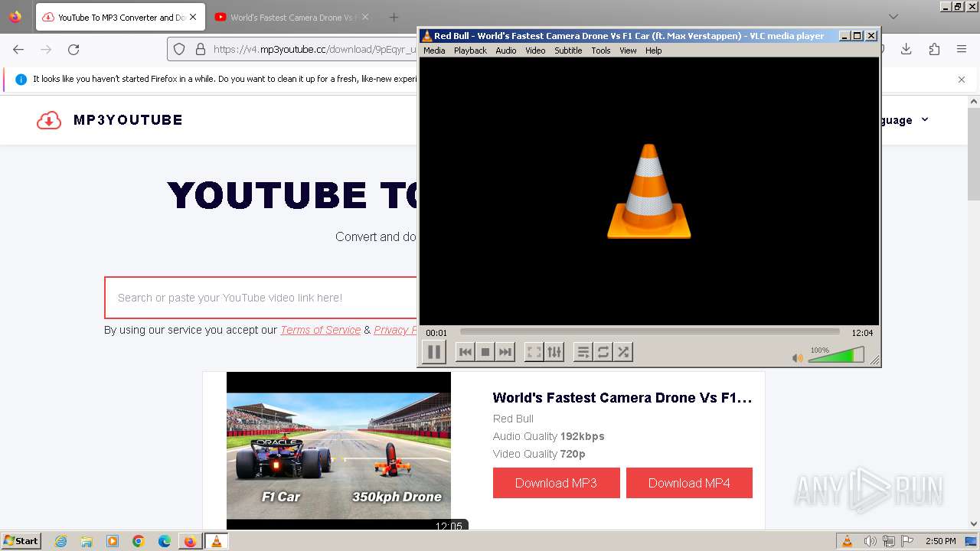980x551 pixels.
Task: Dismiss the Firefox refresh notification bar
Action: tap(962, 80)
